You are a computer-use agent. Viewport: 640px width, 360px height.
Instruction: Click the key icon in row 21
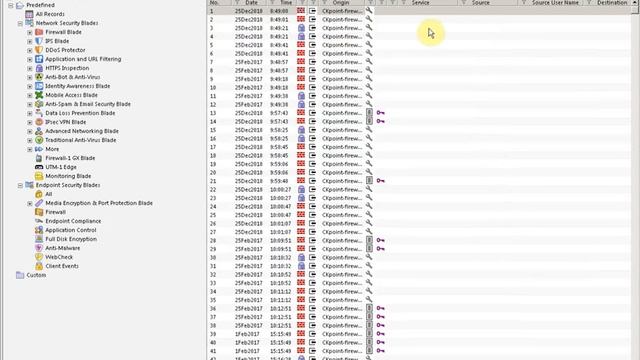[x=380, y=181]
